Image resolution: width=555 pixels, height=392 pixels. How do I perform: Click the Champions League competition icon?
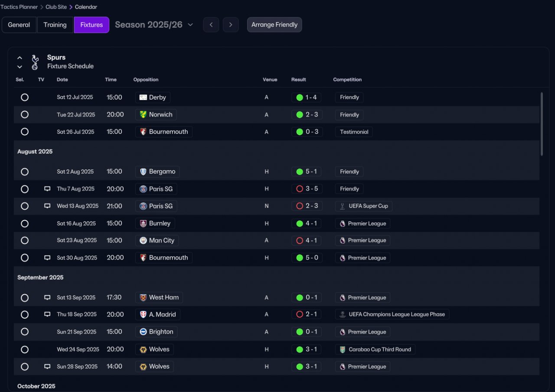point(343,314)
